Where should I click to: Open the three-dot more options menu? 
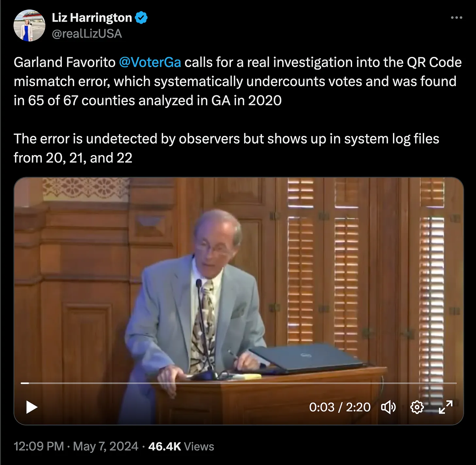pos(456,17)
